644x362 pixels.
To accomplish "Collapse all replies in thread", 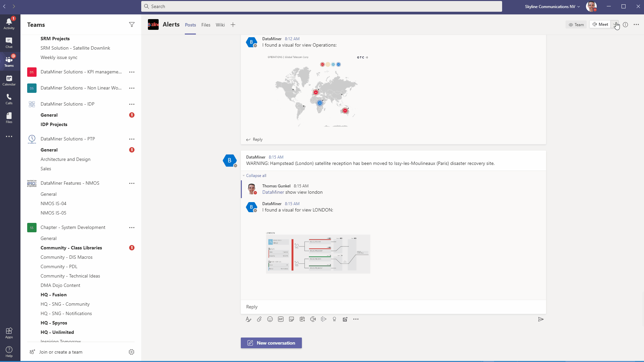I will [256, 176].
